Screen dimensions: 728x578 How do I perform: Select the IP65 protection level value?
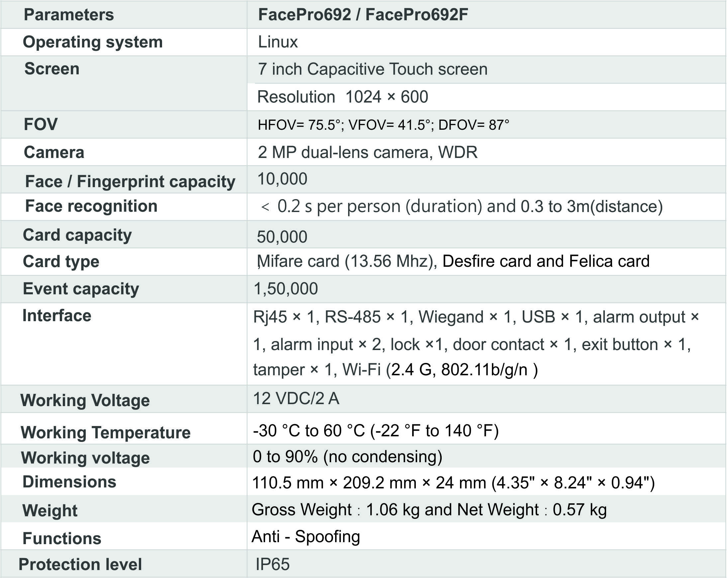(x=272, y=564)
